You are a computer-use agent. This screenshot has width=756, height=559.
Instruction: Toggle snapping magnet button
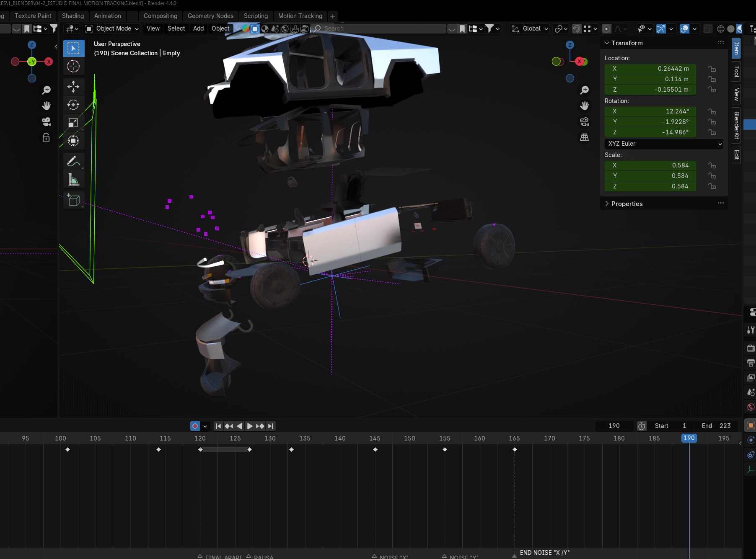pyautogui.click(x=577, y=28)
